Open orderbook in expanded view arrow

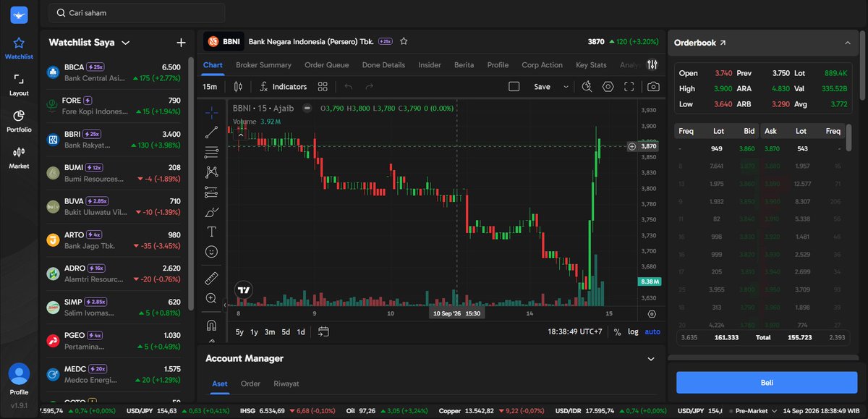pyautogui.click(x=723, y=43)
